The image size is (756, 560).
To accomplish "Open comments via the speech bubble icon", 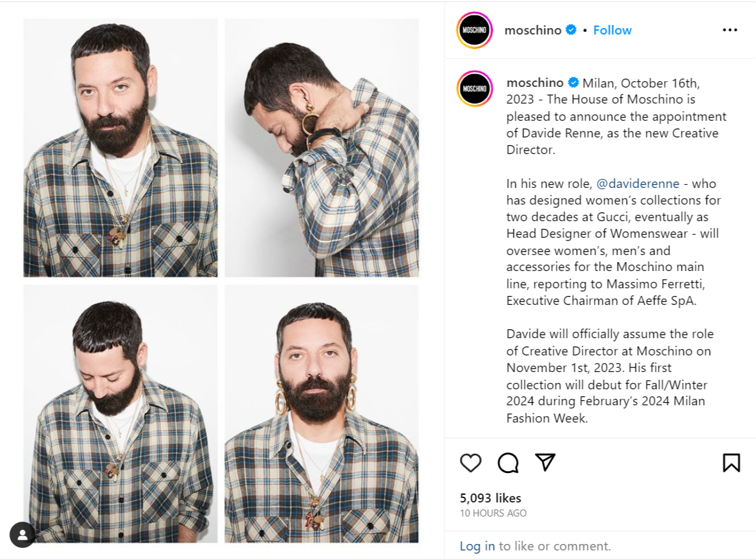I will click(x=508, y=462).
